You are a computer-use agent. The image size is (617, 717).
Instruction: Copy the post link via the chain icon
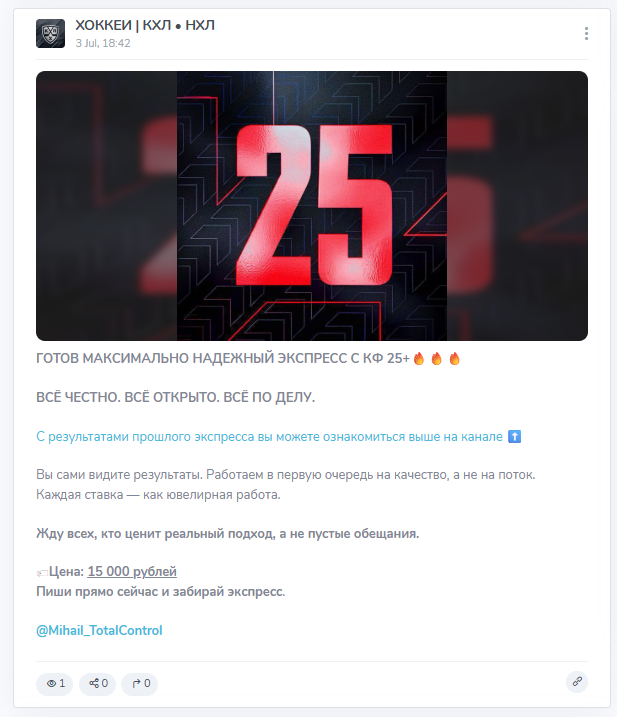577,682
